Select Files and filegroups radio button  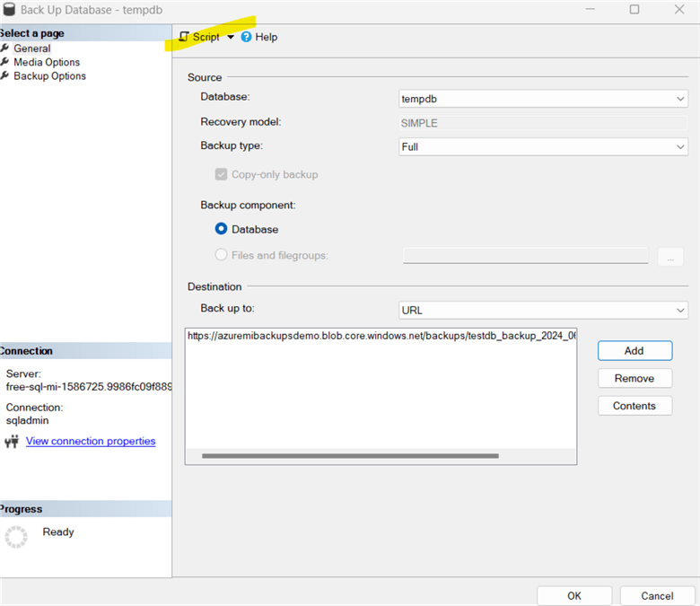click(x=221, y=255)
